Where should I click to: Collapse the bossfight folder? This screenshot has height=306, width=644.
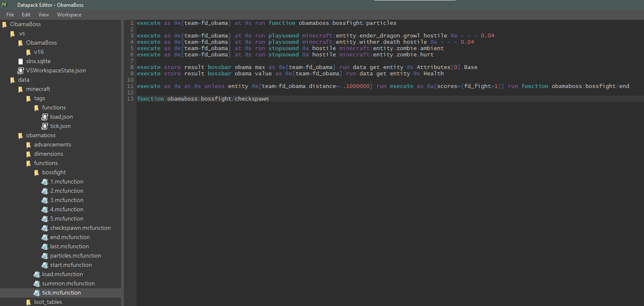(54, 172)
